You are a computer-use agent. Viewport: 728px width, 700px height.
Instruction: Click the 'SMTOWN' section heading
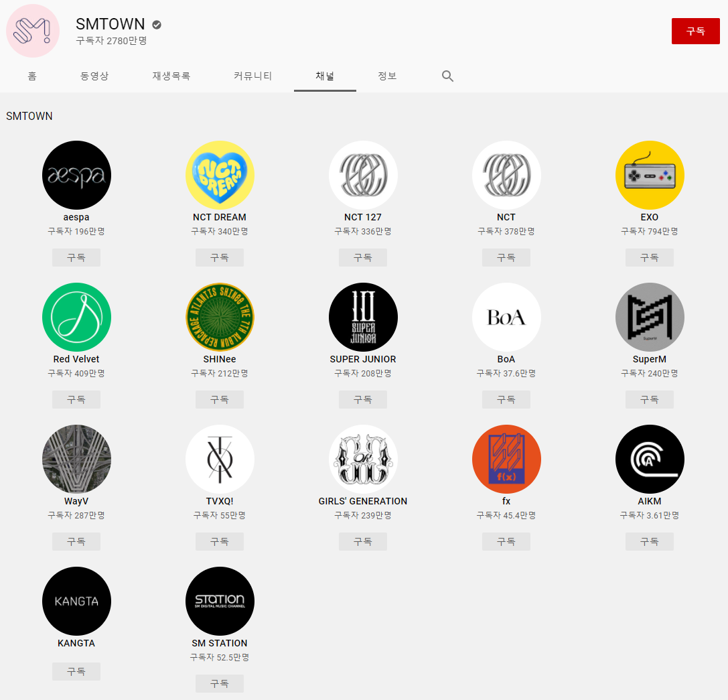tap(29, 116)
